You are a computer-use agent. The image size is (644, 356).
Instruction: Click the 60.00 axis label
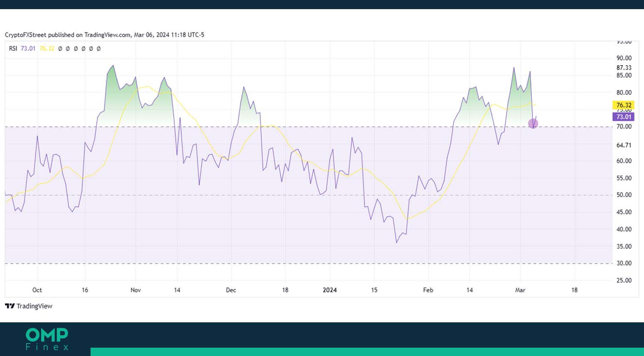624,161
